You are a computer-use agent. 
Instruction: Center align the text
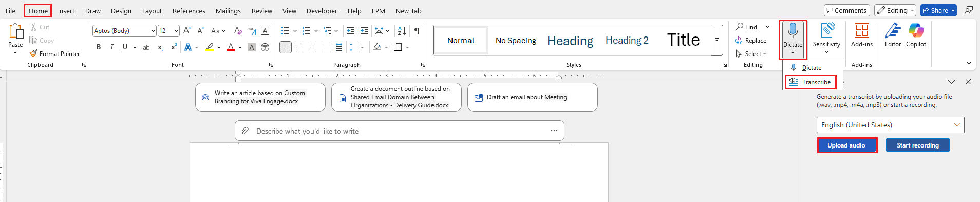click(299, 47)
